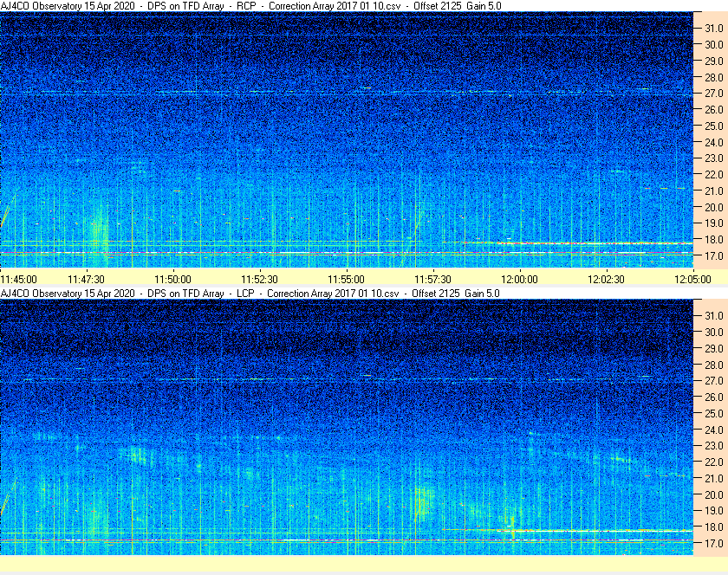Select the 11:57:30 time axis label

[x=432, y=280]
